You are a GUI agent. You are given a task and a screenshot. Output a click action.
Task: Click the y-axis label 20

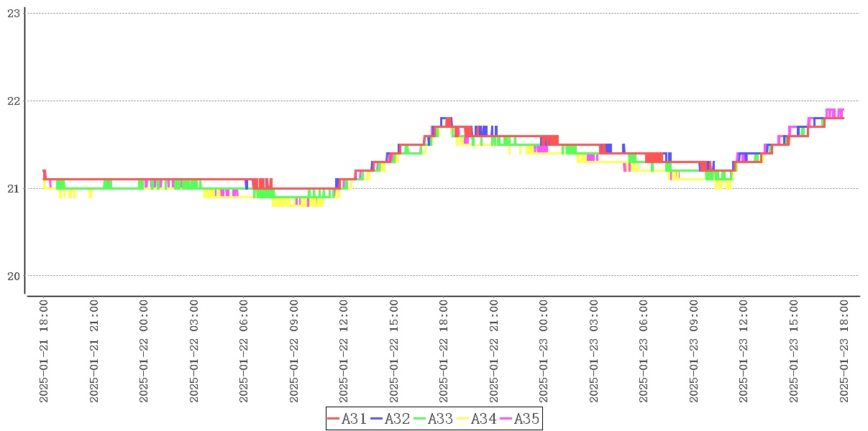(x=13, y=276)
